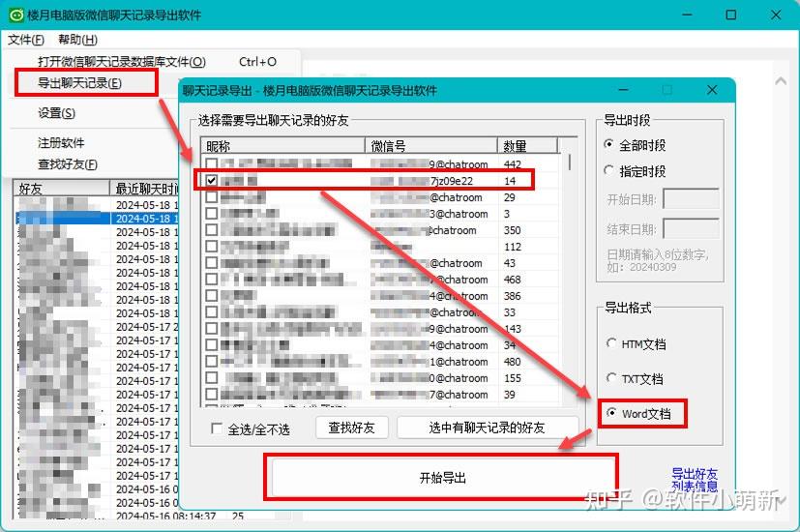Choose Word文档 export format
This screenshot has width=800, height=532.
(x=611, y=413)
